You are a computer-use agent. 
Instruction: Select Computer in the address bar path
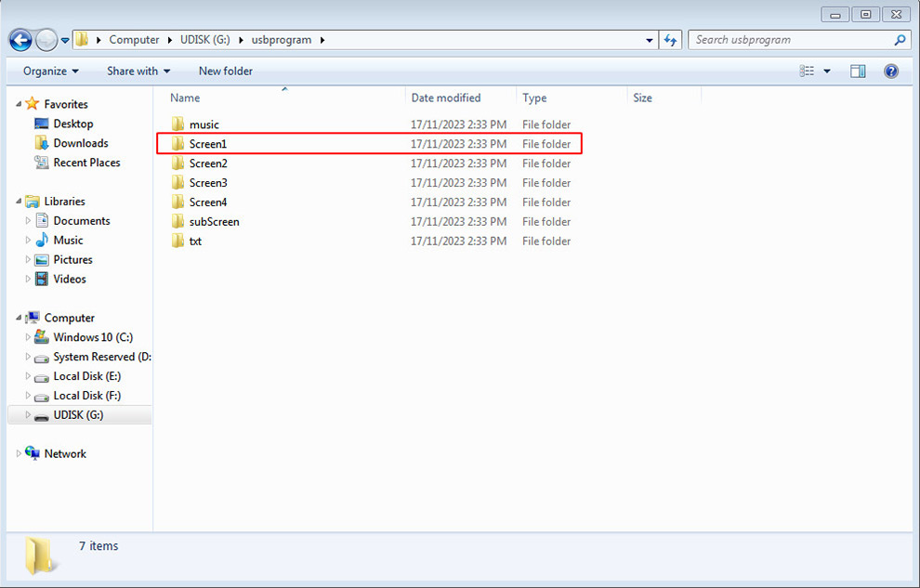pyautogui.click(x=134, y=40)
